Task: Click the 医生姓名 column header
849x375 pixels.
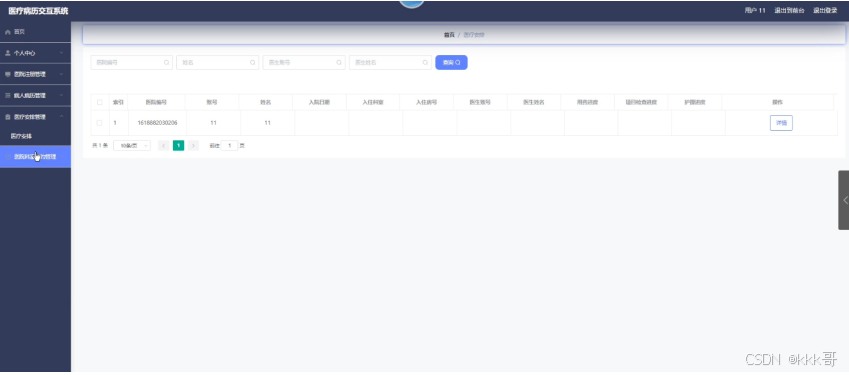Action: [534, 102]
